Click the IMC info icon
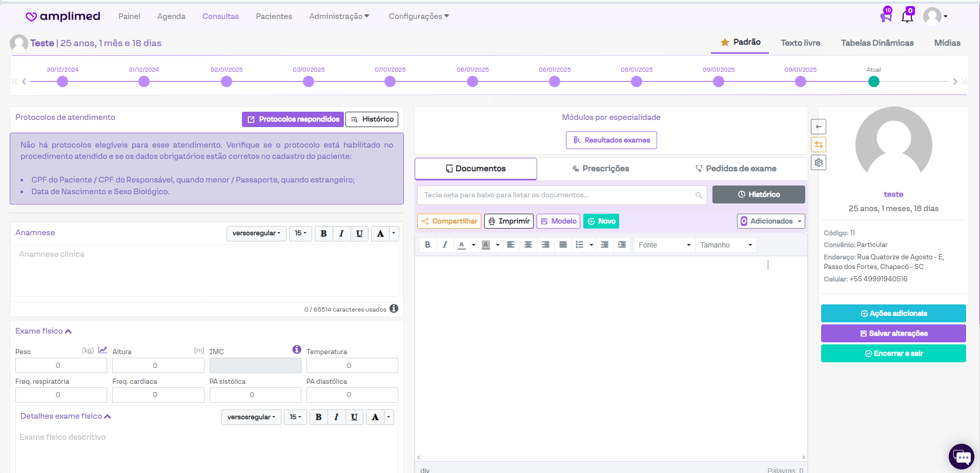 (x=296, y=349)
